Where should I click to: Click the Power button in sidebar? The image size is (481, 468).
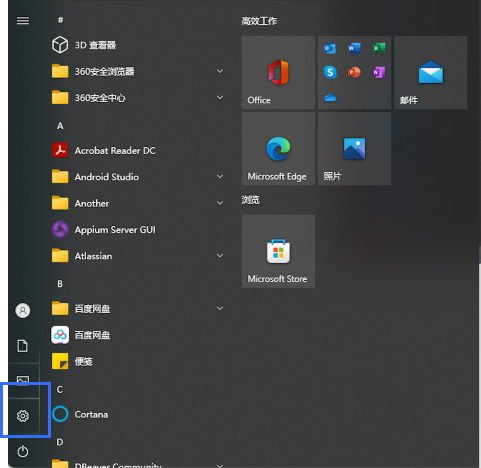[23, 451]
